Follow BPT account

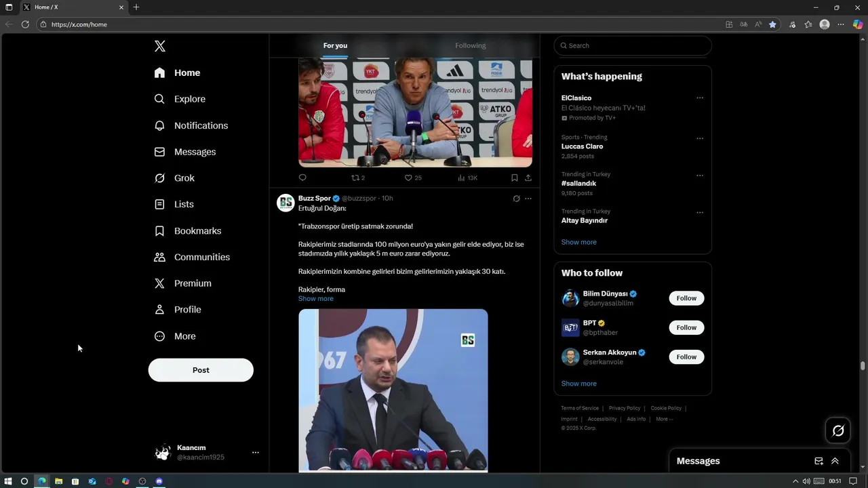tap(686, 327)
